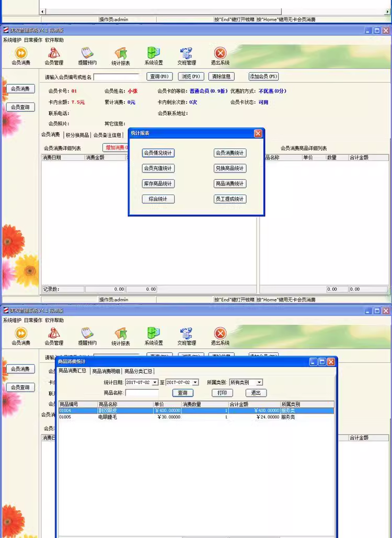Open 提醒预约 toolbar icon behind the 统计报表 dialog
Screen dimensions: 392x538
[x=87, y=56]
